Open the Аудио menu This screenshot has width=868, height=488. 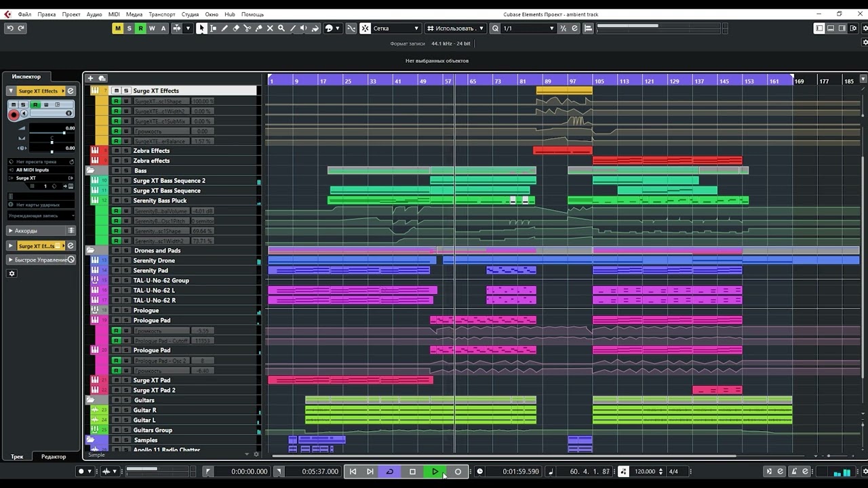[94, 14]
